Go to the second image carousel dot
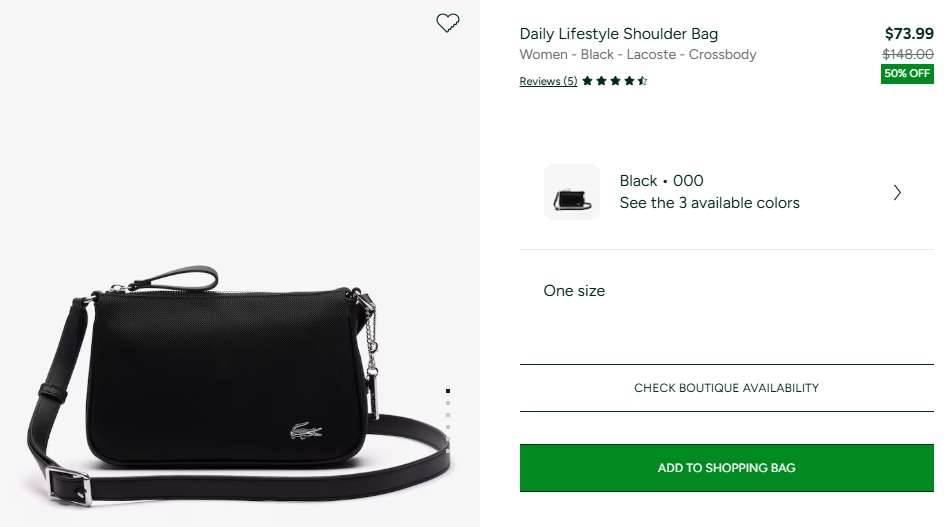Image resolution: width=947 pixels, height=527 pixels. 448,404
